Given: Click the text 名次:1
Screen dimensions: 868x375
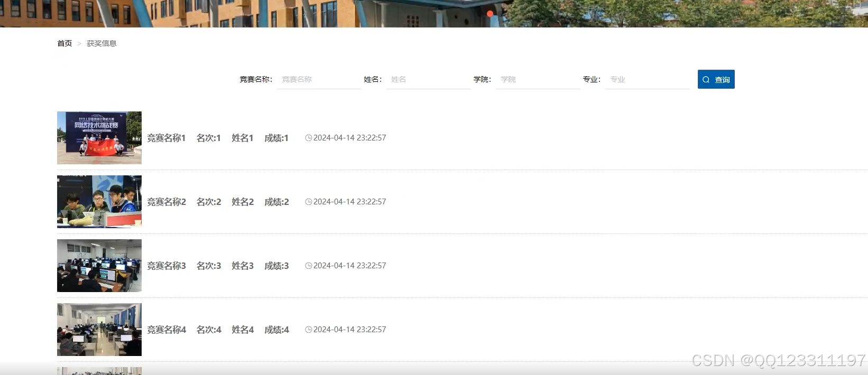Looking at the screenshot, I should (x=209, y=138).
